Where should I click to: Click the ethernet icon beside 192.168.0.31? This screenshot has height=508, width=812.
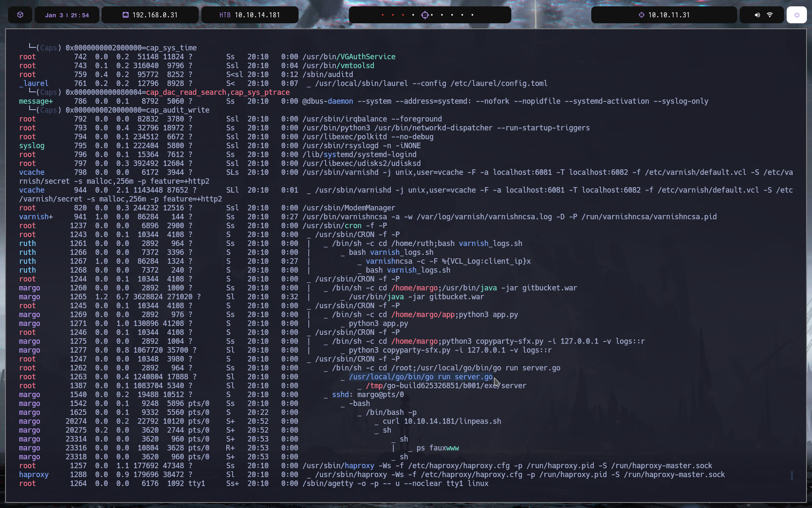pos(125,15)
